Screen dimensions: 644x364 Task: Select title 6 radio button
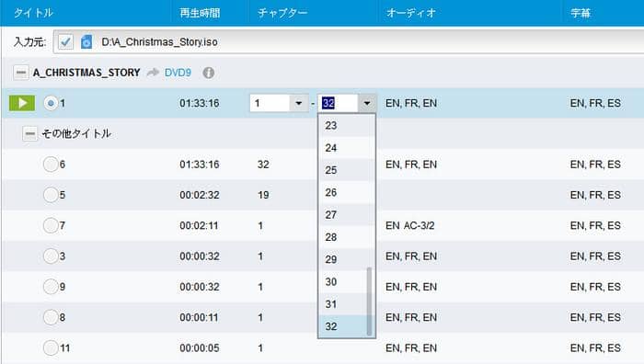pos(51,165)
